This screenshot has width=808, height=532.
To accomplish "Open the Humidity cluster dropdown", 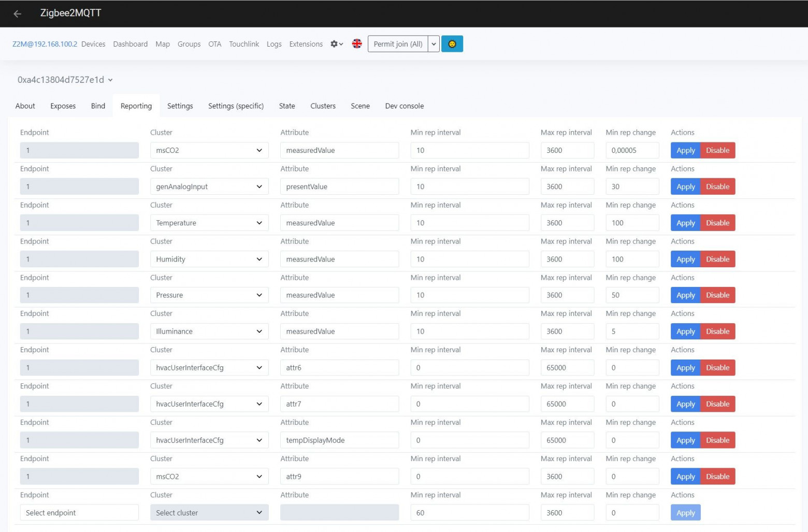I will 209,259.
